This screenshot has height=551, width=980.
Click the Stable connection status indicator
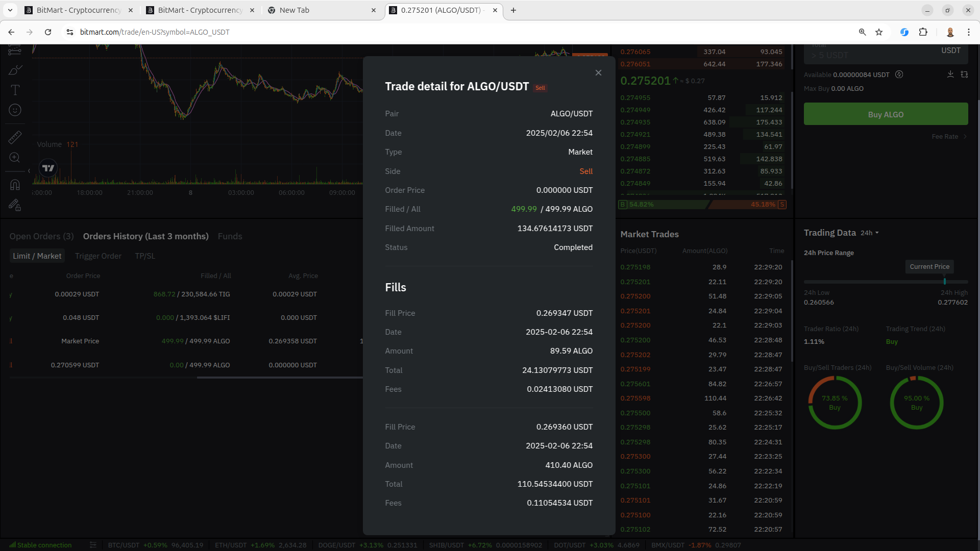pyautogui.click(x=40, y=545)
